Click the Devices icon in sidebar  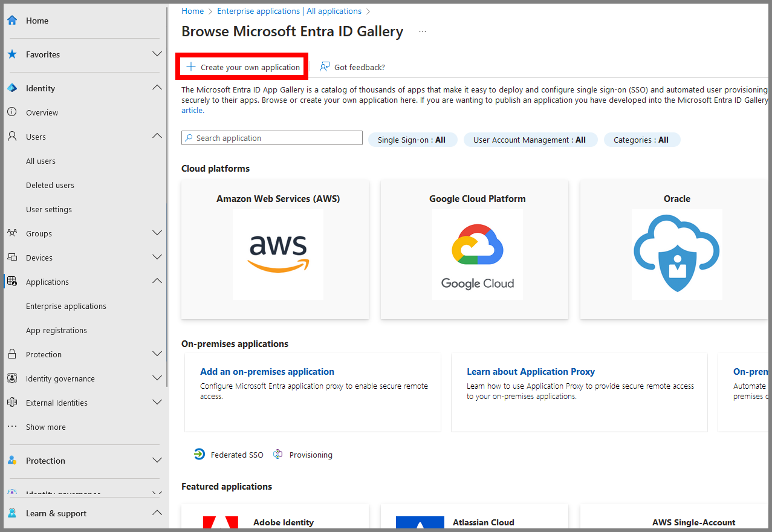coord(12,258)
